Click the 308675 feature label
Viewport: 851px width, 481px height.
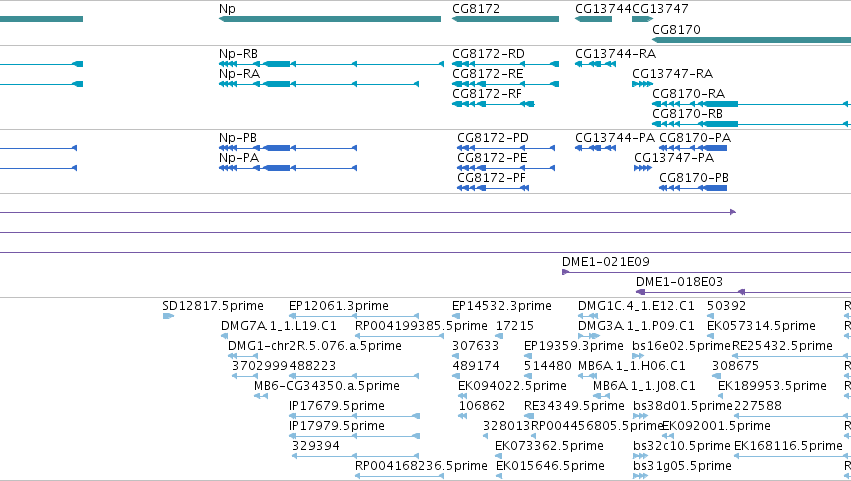coord(735,366)
